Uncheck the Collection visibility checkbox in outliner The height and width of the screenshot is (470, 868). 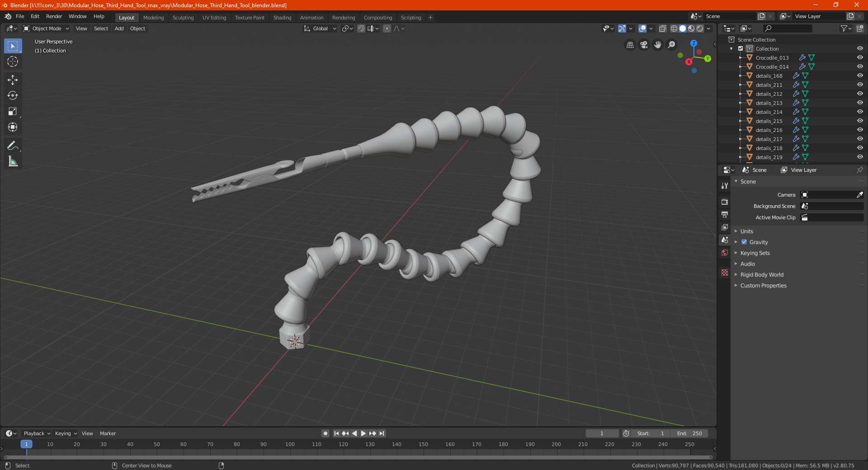(741, 48)
